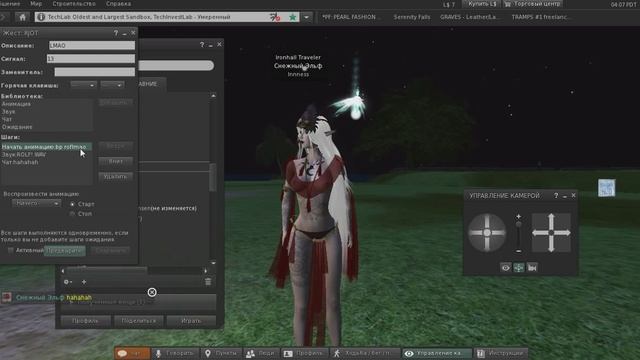Select the Звук ROLF step row
640x360 pixels.
(x=47, y=154)
